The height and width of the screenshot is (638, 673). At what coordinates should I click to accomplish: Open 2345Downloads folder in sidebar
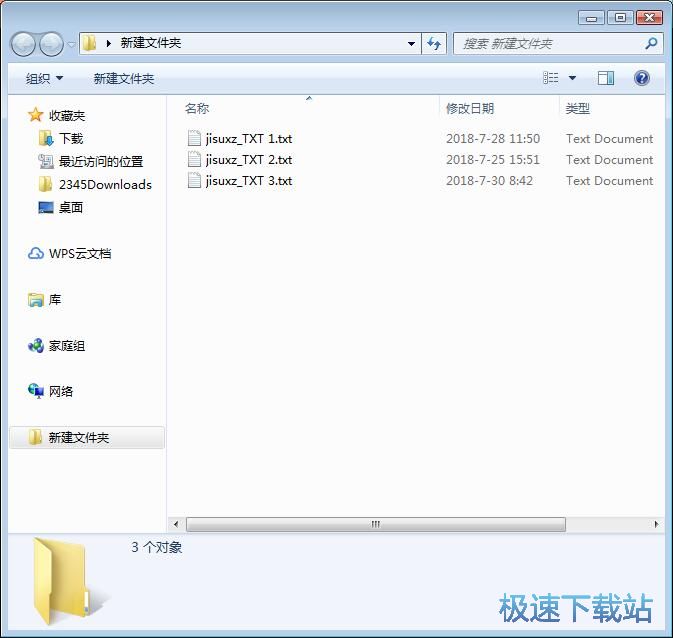click(x=105, y=185)
